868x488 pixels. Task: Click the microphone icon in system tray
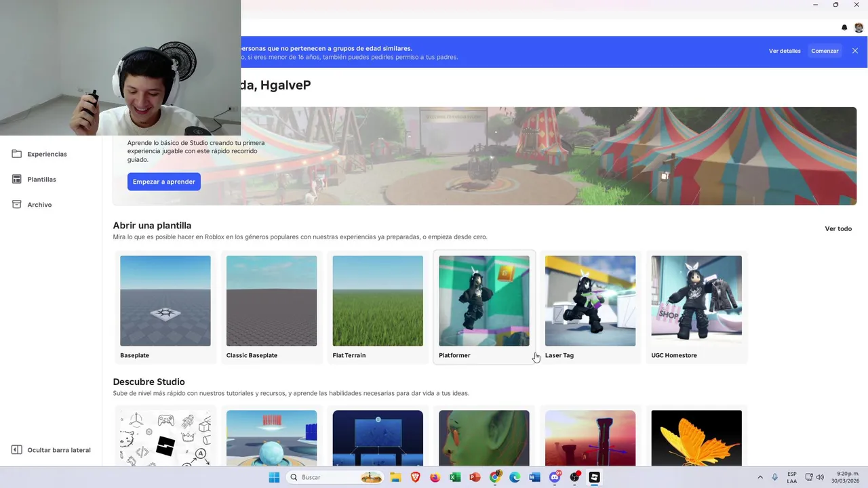[775, 477]
